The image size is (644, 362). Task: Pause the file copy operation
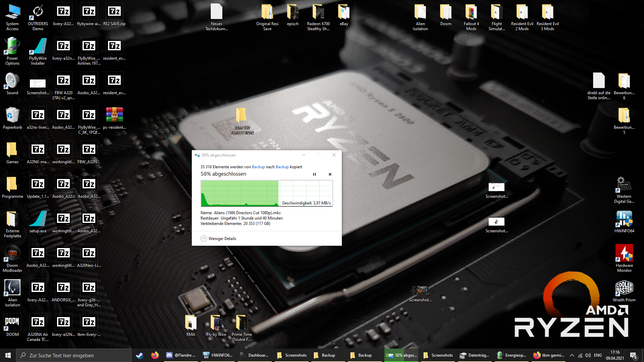pos(314,174)
